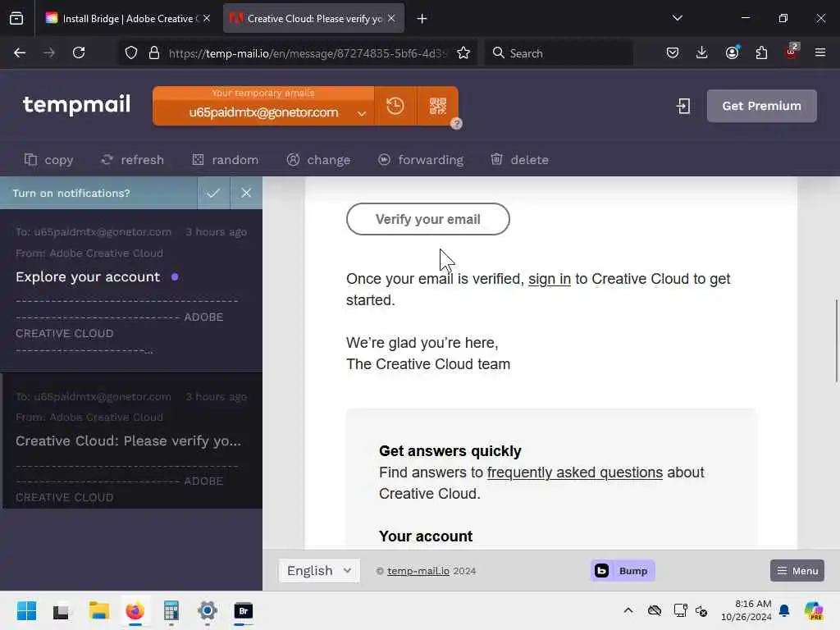The image size is (840, 630).
Task: Open the Calculator taskbar icon
Action: (171, 610)
